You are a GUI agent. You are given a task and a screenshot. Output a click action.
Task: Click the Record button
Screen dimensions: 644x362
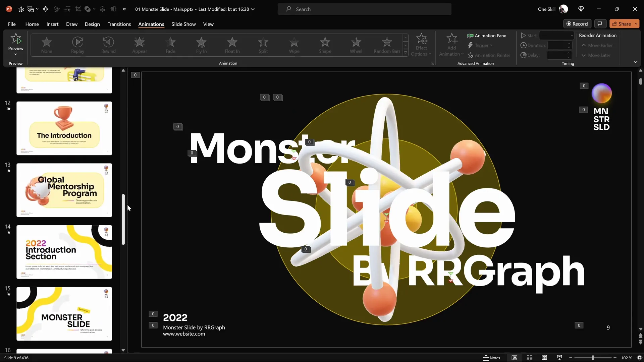[577, 24]
